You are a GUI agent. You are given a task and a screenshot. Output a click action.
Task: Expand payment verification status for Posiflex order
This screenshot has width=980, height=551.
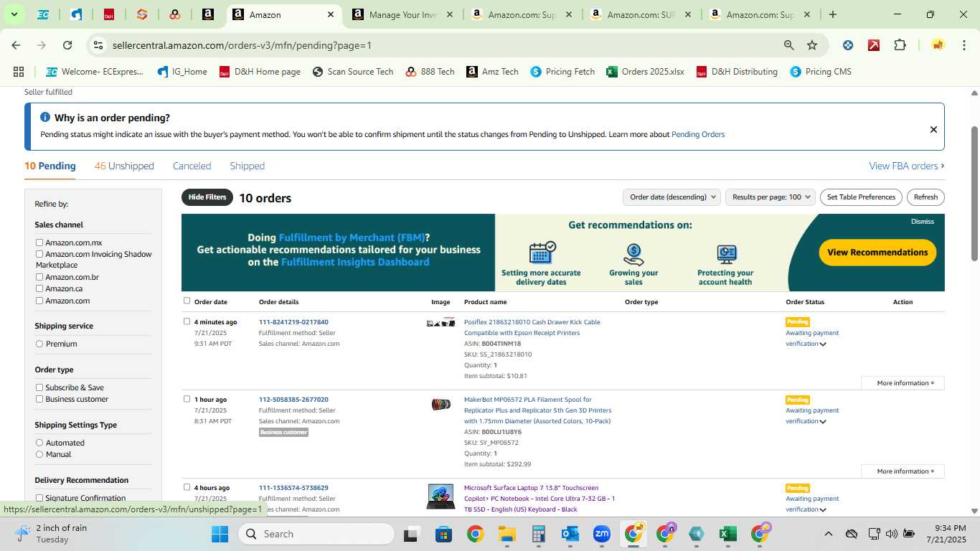tap(823, 344)
